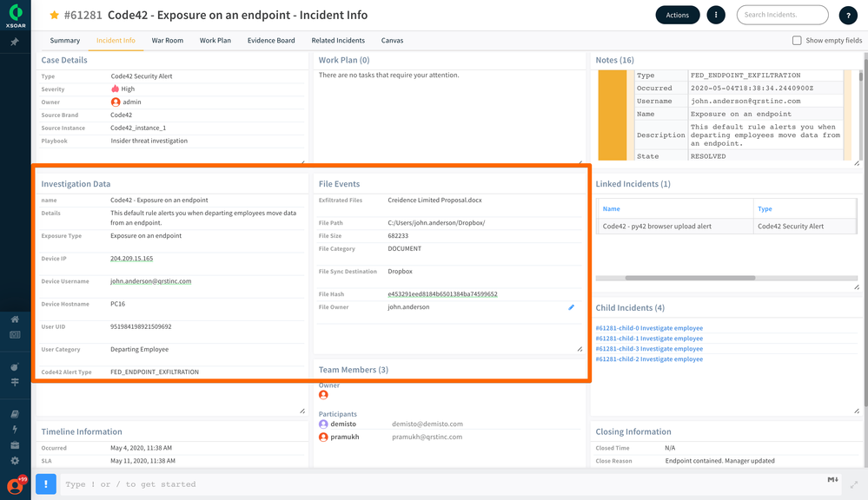This screenshot has height=500, width=868.
Task: Open Settings gear in the sidebar
Action: pyautogui.click(x=15, y=461)
